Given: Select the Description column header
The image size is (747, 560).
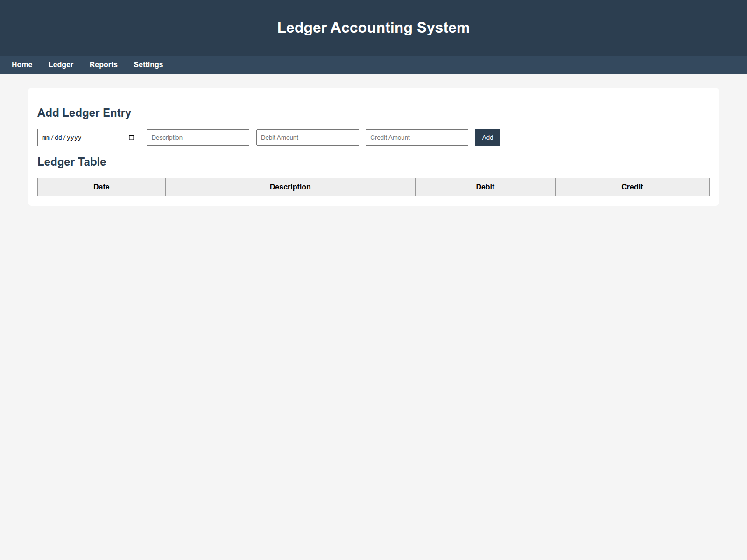Looking at the screenshot, I should (x=290, y=187).
